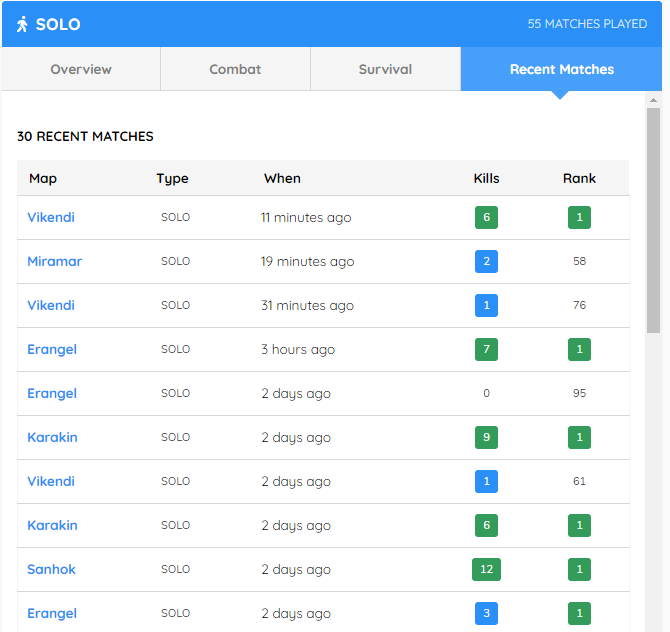
Task: Click the '55 MATCHES PLAYED' text
Action: [587, 24]
